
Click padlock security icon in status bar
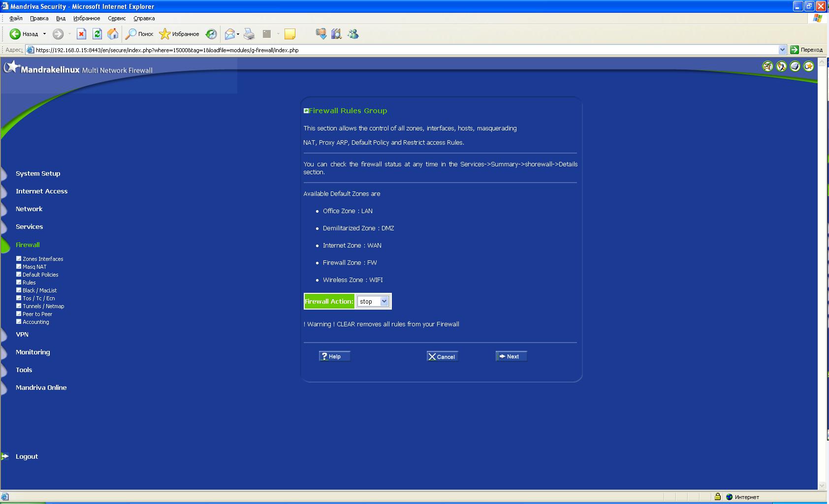[x=718, y=497]
